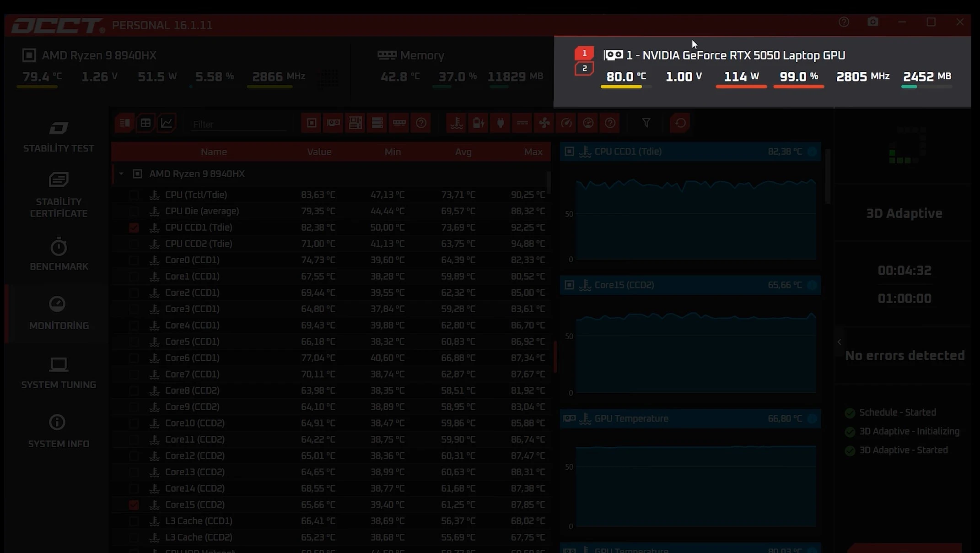Click the GPU power 114 W reading
Image resolution: width=980 pixels, height=553 pixels.
[741, 76]
